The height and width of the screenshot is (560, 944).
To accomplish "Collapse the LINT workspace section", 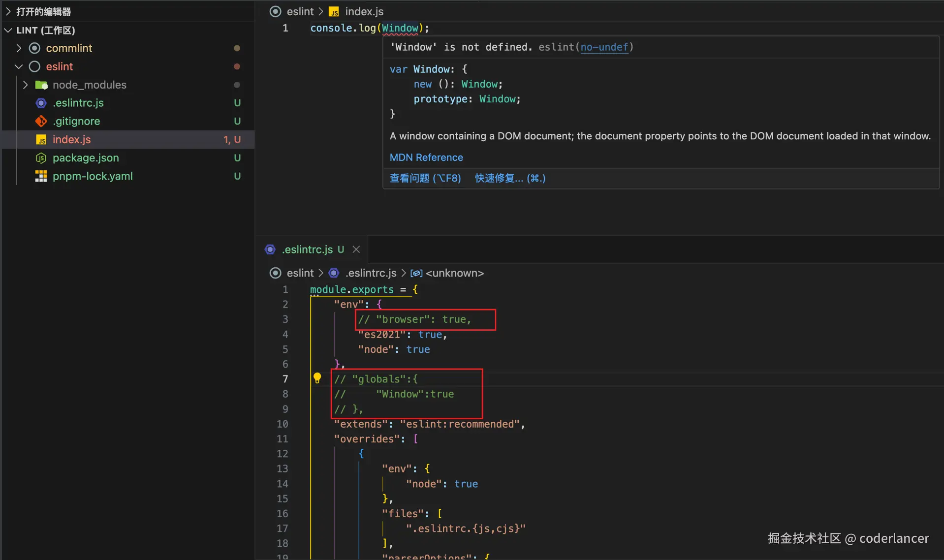I will 8,30.
